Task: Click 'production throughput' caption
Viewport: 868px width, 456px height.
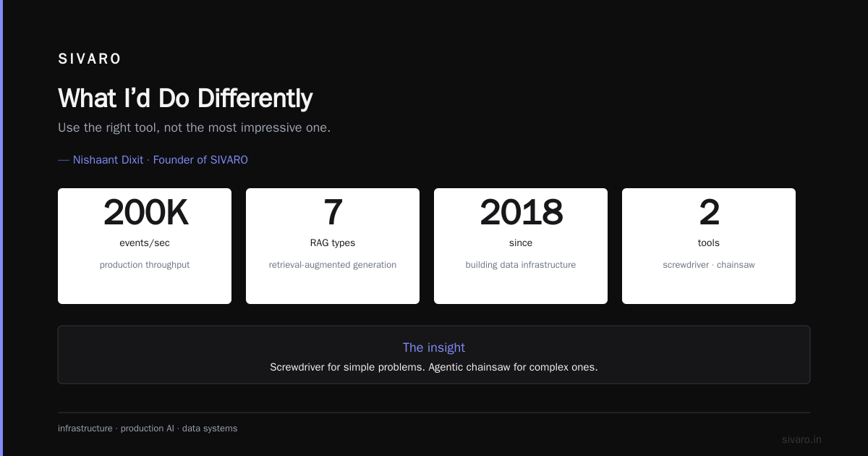Action: pos(145,265)
